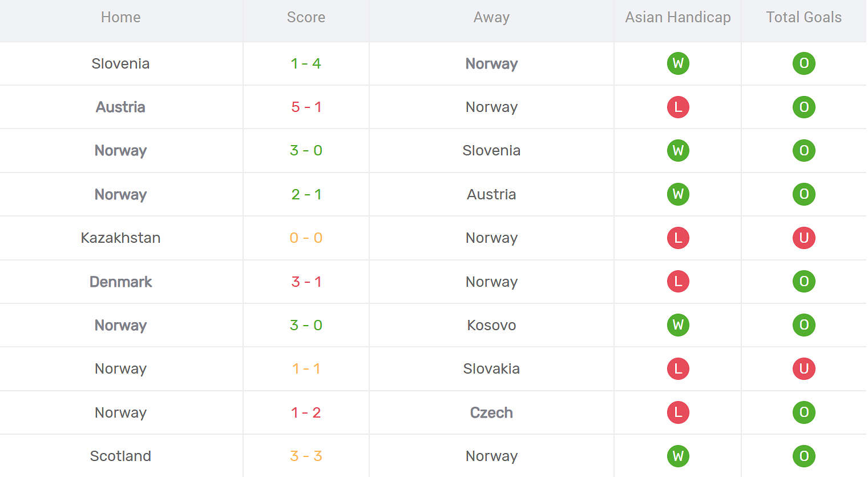
Task: Click the W badge for Slovenia vs Norway
Action: 678,63
